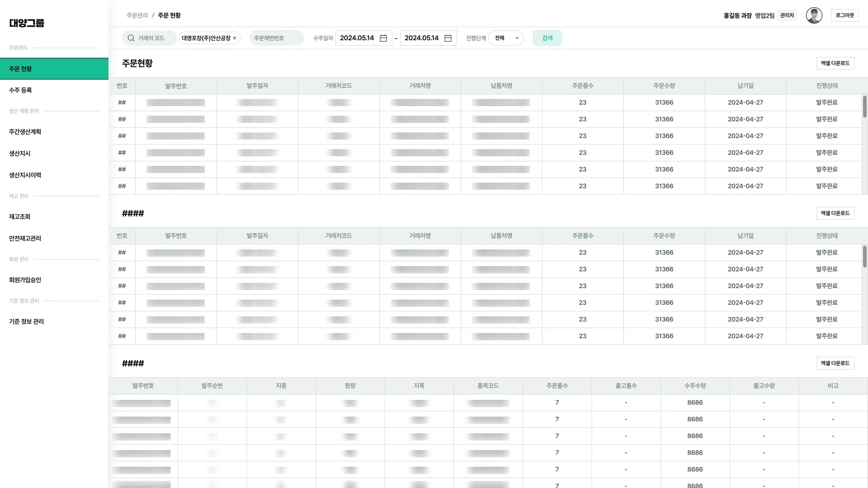Click the 발주순번 column header
The width and height of the screenshot is (868, 488).
point(212,386)
